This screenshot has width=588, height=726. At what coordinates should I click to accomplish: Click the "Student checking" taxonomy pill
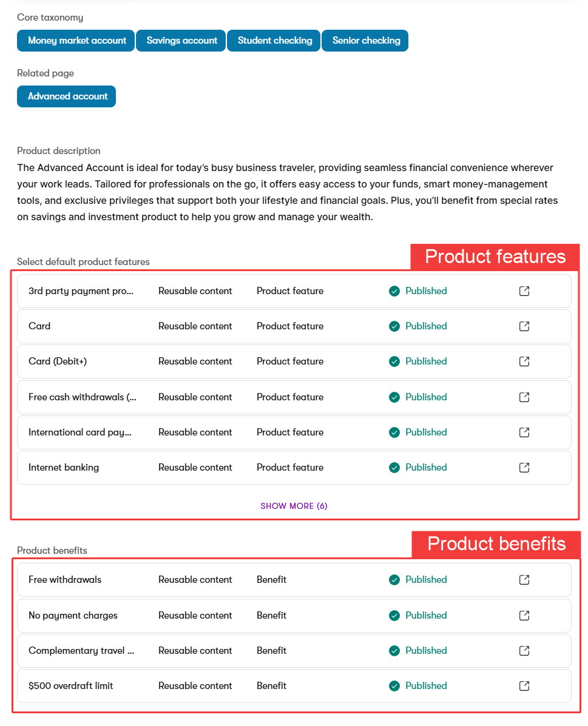pyautogui.click(x=273, y=41)
